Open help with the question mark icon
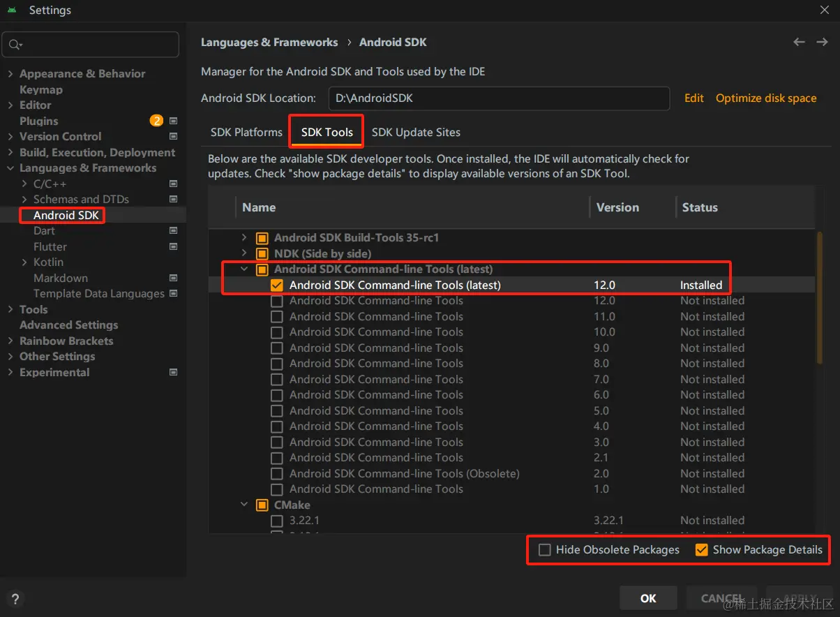Screen dimensions: 840x617 15,599
